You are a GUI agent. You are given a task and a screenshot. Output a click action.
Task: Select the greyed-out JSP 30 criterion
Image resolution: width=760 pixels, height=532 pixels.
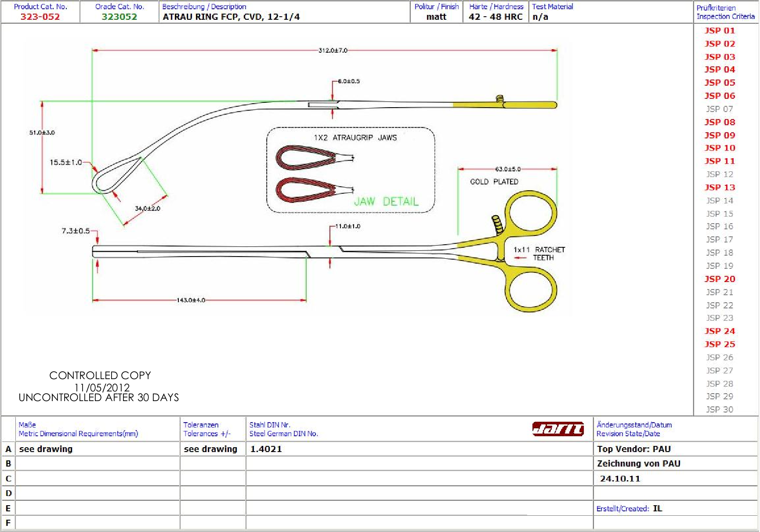pos(720,409)
